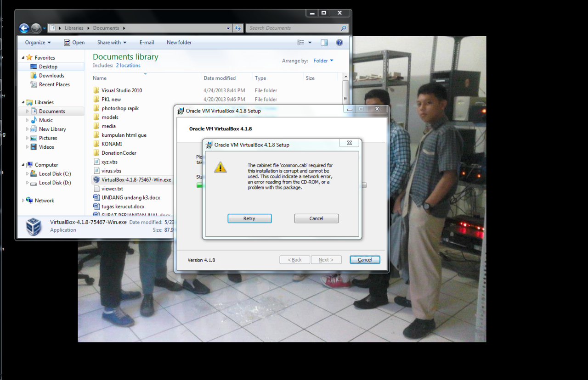
Task: Expand the Network node
Action: (x=23, y=201)
